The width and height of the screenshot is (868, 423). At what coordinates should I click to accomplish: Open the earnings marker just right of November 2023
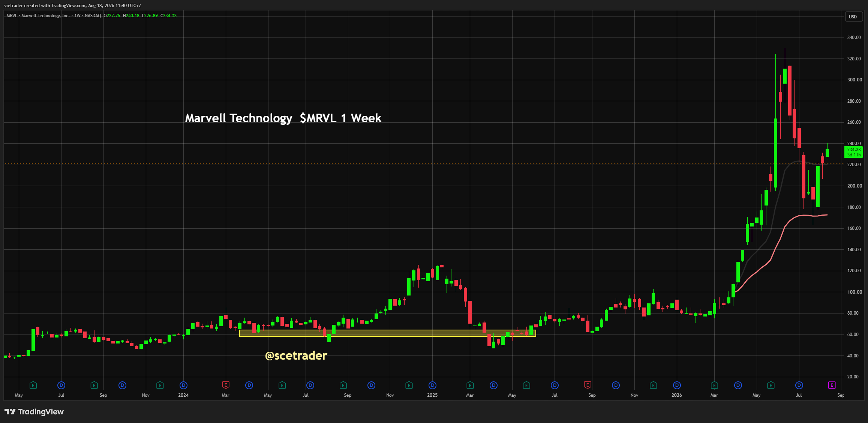click(160, 385)
